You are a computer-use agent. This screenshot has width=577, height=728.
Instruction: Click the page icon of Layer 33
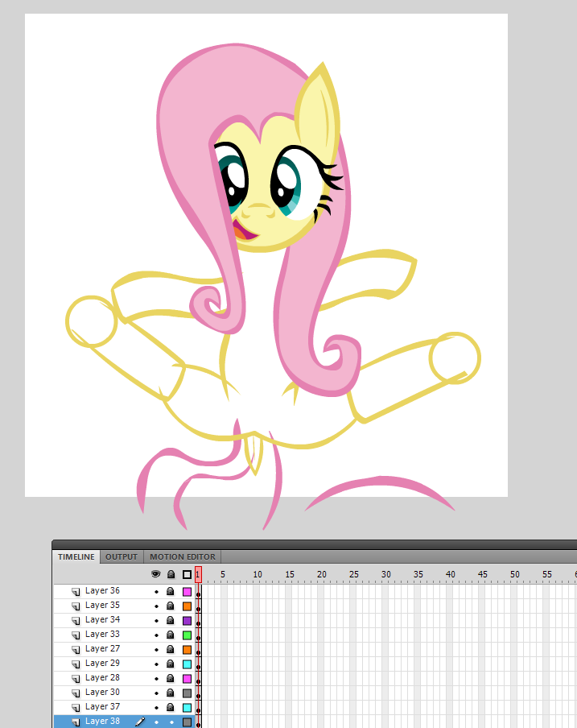[76, 635]
